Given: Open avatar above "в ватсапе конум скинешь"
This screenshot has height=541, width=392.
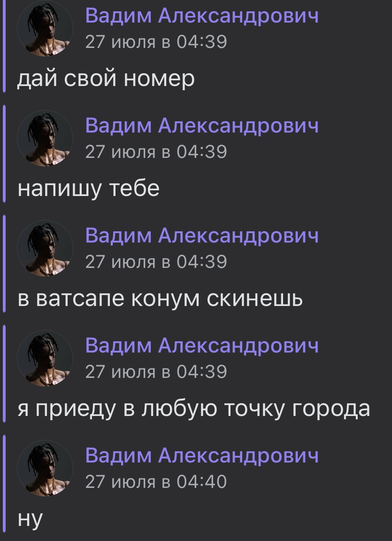Looking at the screenshot, I should pos(45,249).
